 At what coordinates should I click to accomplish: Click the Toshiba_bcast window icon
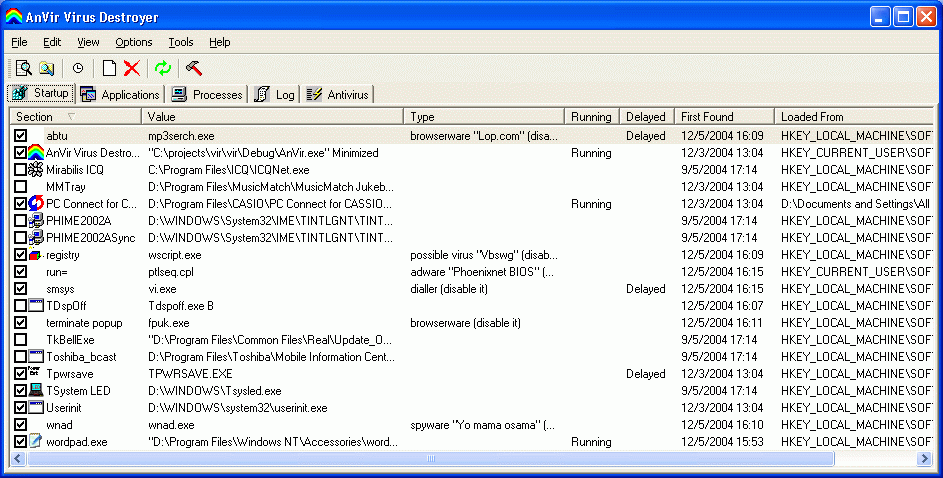coord(35,357)
